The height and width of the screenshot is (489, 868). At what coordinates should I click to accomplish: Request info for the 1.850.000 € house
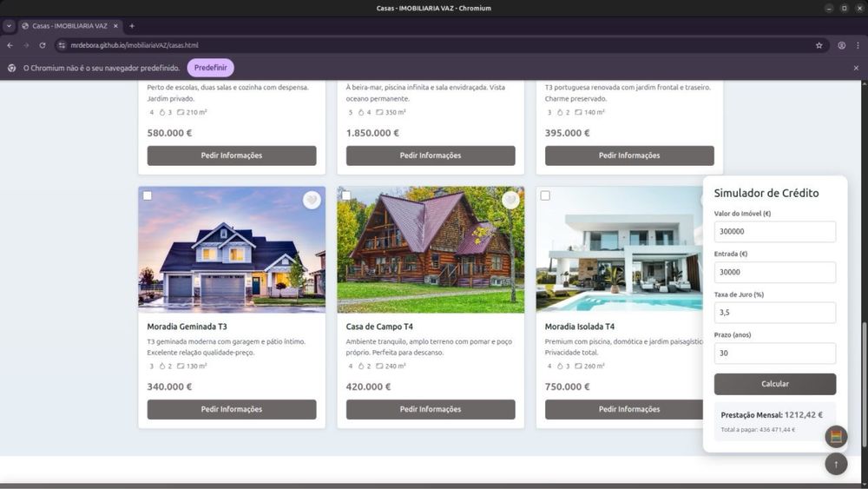point(431,155)
